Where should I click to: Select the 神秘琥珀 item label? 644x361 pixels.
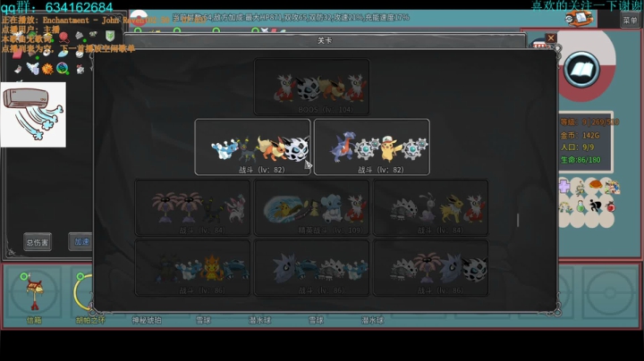click(x=147, y=320)
